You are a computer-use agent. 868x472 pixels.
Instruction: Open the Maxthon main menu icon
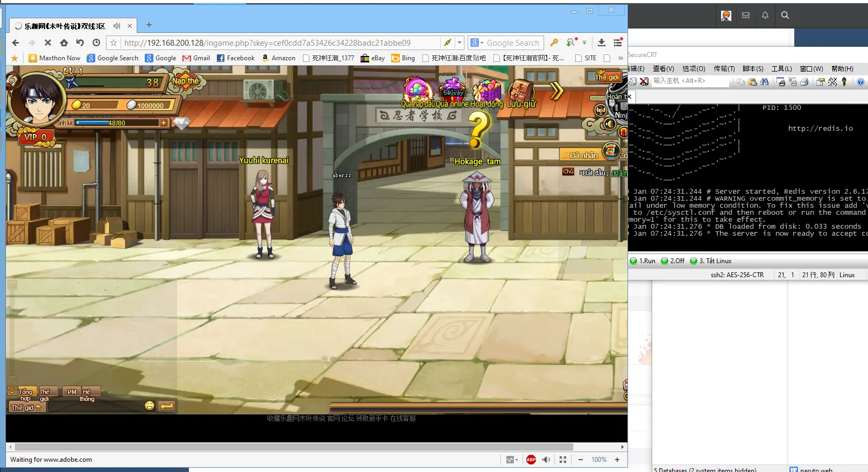click(618, 43)
